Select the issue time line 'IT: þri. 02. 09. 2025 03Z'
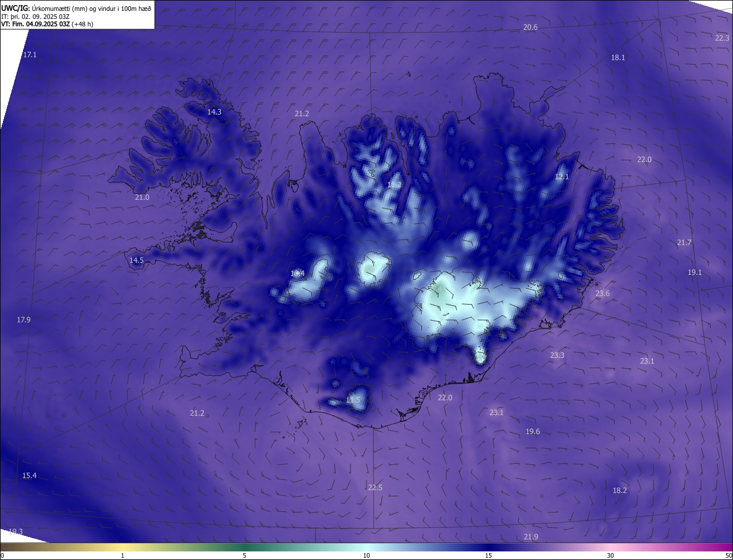This screenshot has width=733, height=560. pos(35,17)
